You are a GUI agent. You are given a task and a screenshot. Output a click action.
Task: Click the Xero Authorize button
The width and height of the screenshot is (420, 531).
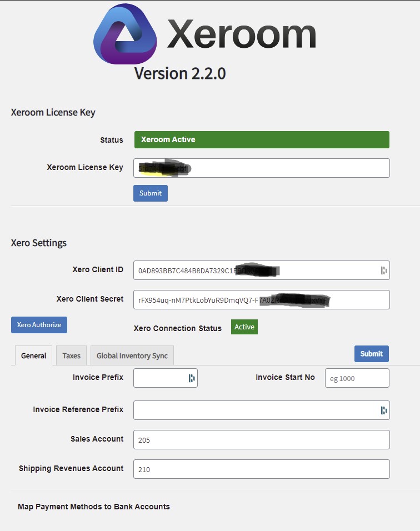[x=39, y=325]
